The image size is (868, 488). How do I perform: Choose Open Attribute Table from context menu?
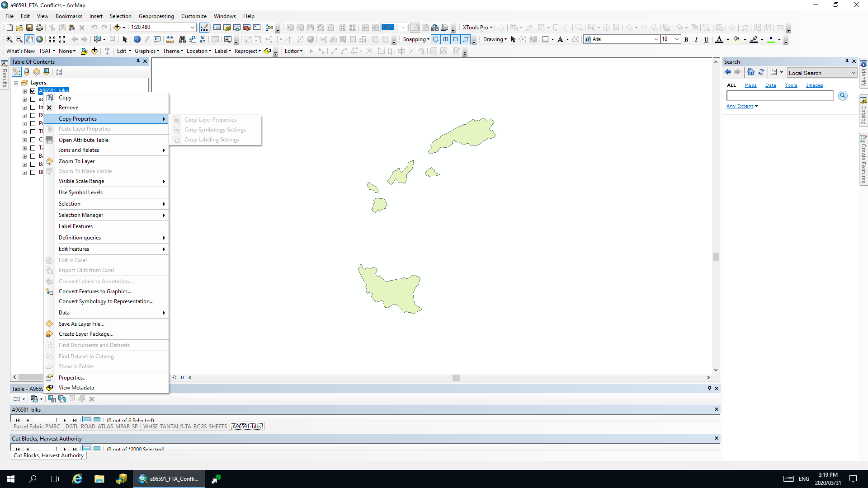point(107,140)
